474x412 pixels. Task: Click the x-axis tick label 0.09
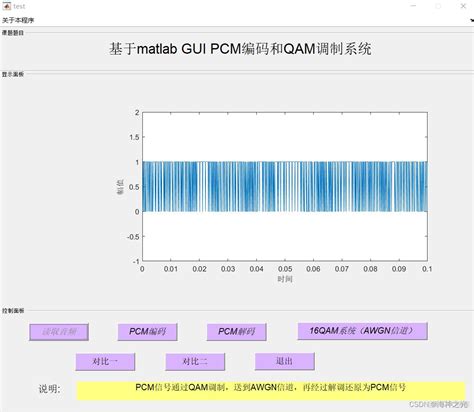[399, 269]
